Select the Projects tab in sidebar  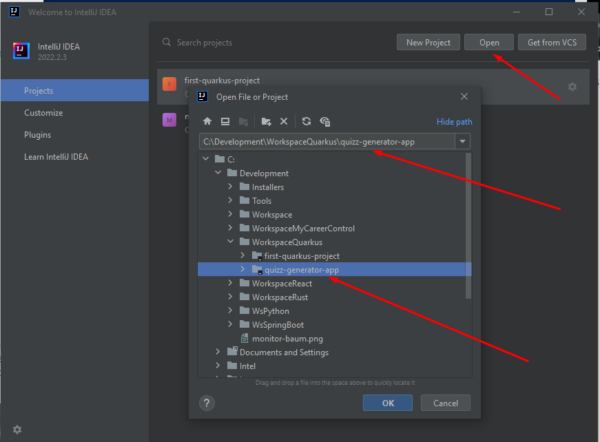(75, 90)
